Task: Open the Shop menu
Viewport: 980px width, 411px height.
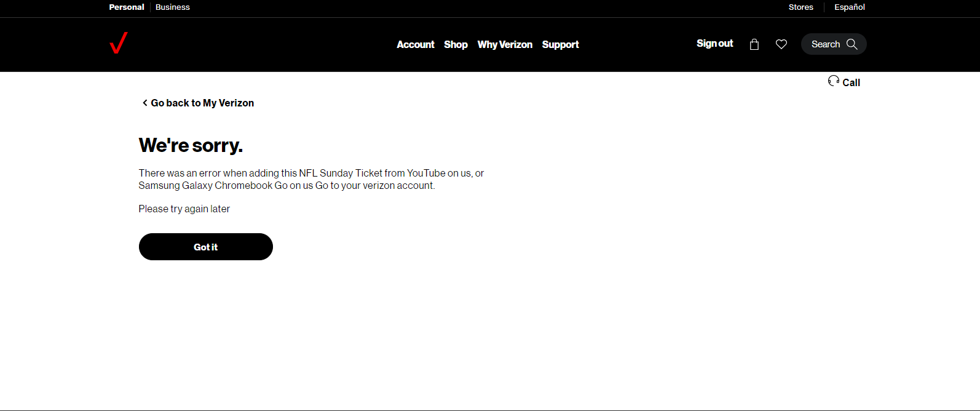Action: point(456,44)
